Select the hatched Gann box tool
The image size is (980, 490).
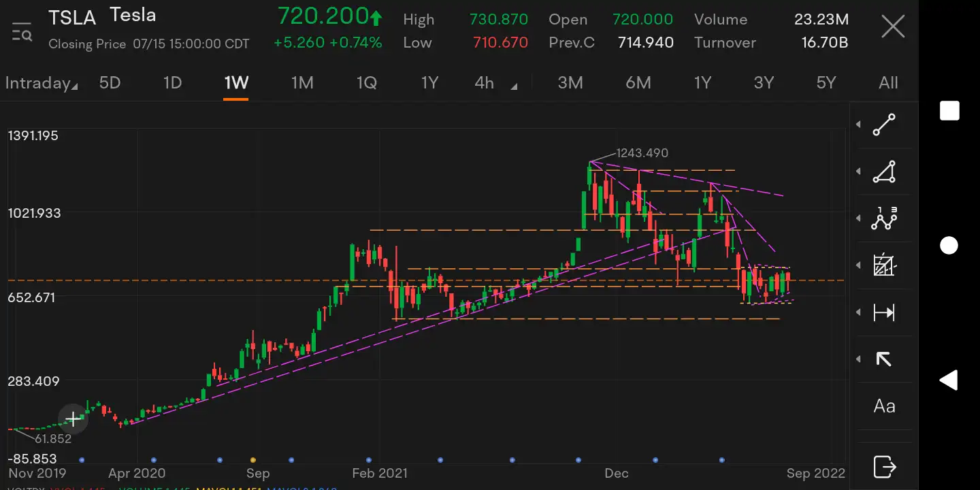point(884,265)
